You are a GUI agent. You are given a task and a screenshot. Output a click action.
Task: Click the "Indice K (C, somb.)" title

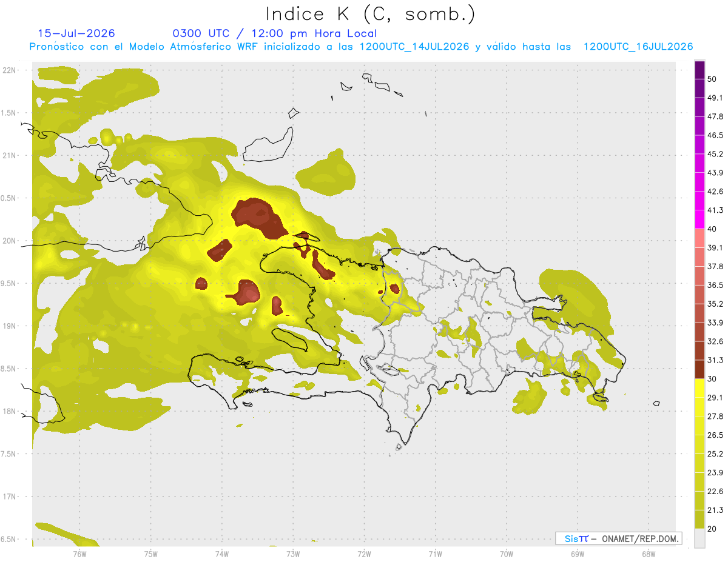(370, 14)
